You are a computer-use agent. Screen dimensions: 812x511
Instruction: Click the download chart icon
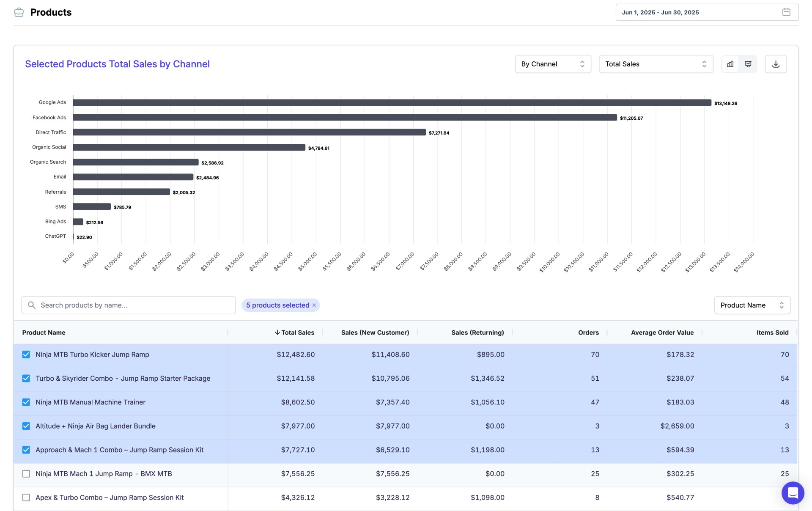pyautogui.click(x=776, y=64)
